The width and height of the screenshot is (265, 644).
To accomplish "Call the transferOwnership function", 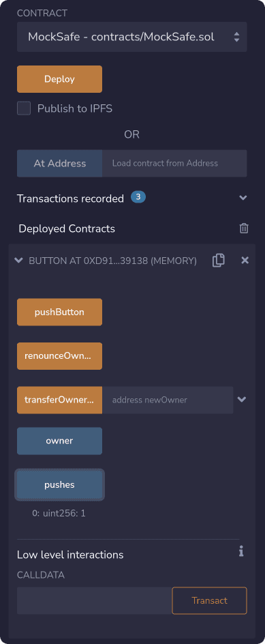I will click(59, 400).
